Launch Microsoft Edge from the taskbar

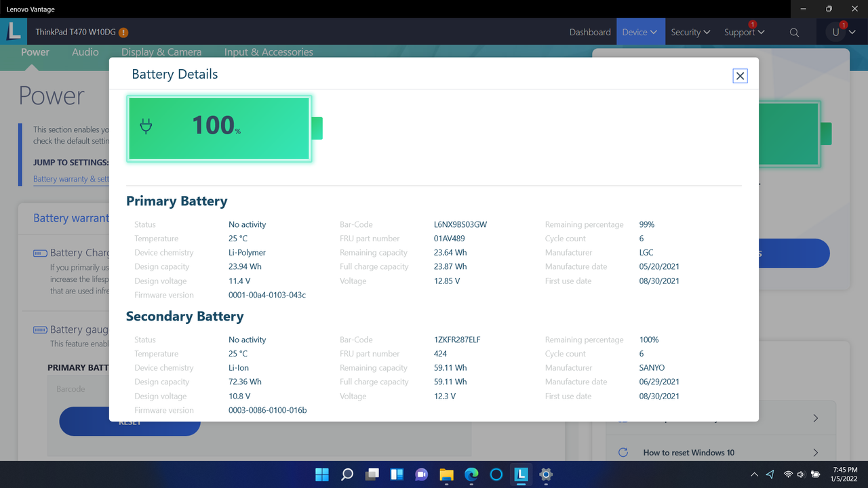(471, 474)
